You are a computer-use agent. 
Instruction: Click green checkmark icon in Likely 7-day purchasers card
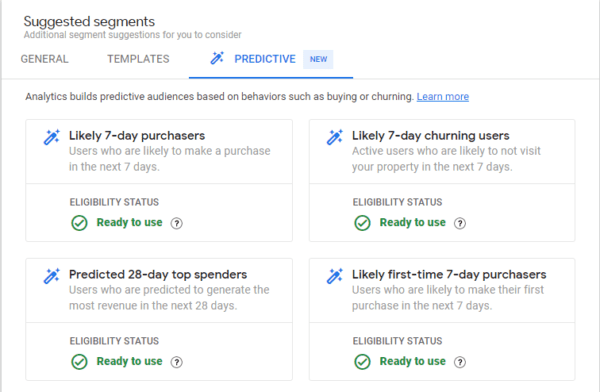(79, 223)
